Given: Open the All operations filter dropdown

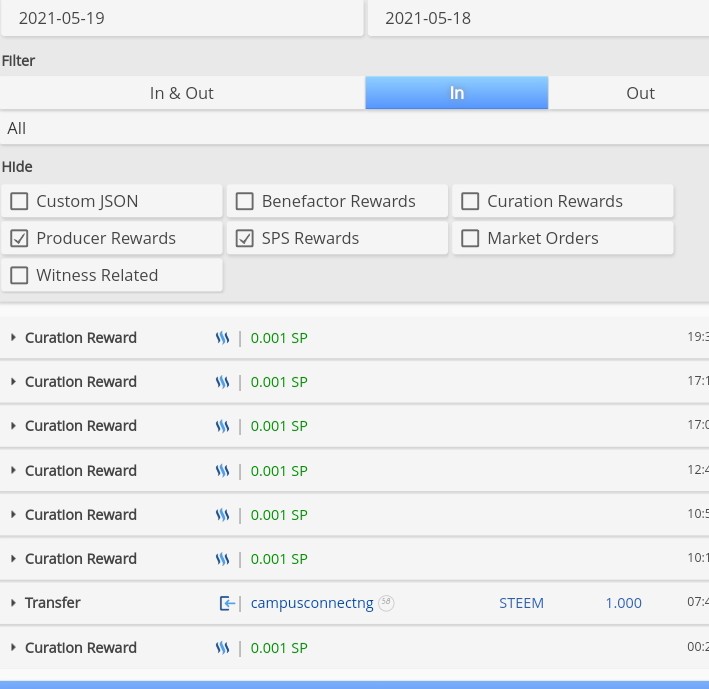Looking at the screenshot, I should click(354, 128).
